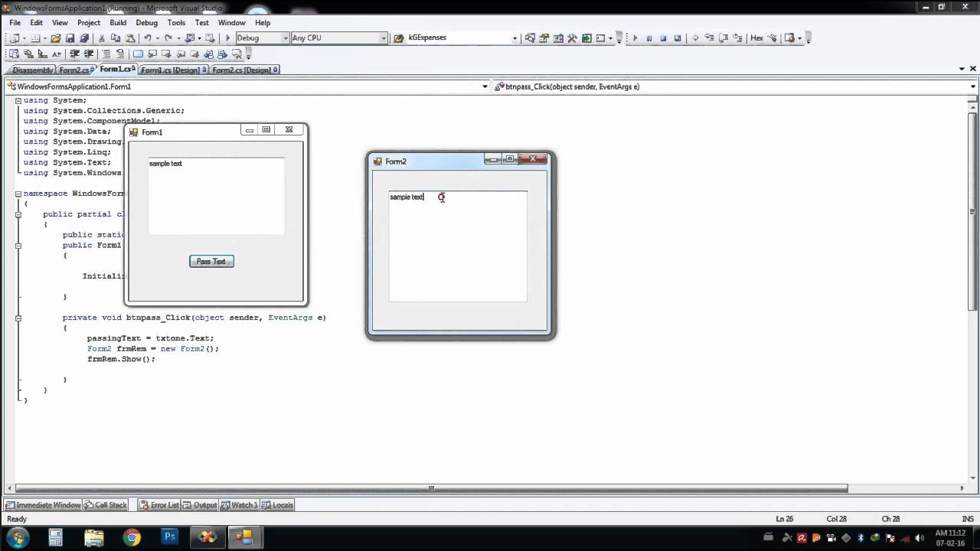Stop debugging with the stop icon
Image resolution: width=980 pixels, height=551 pixels.
point(663,37)
